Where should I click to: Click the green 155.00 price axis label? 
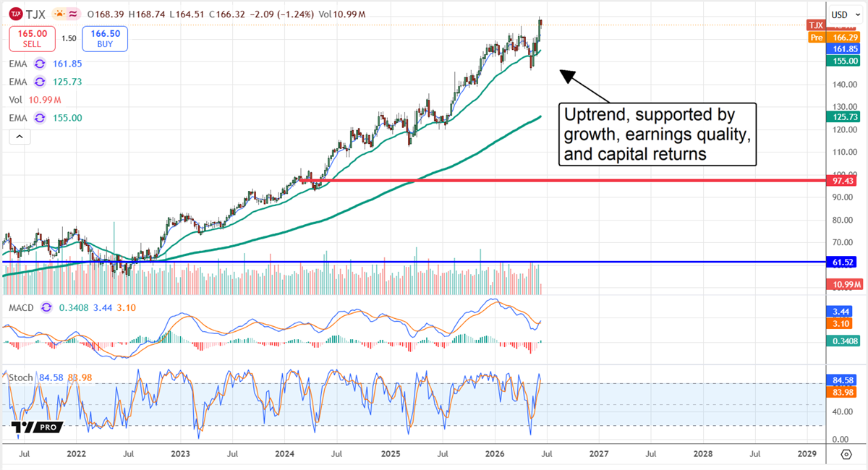pyautogui.click(x=845, y=61)
